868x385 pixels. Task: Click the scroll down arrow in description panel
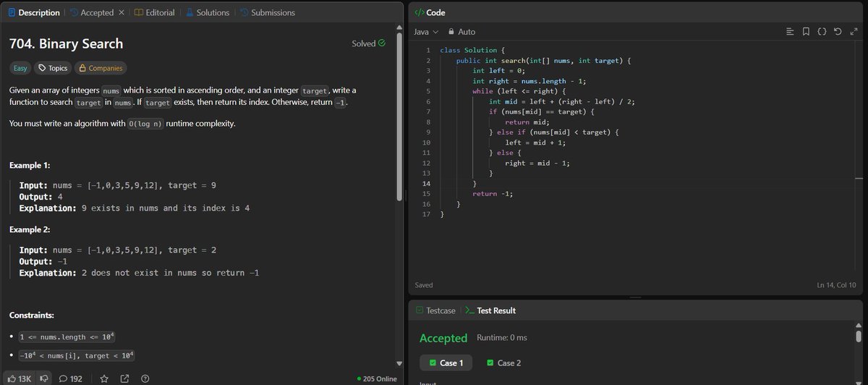point(399,363)
